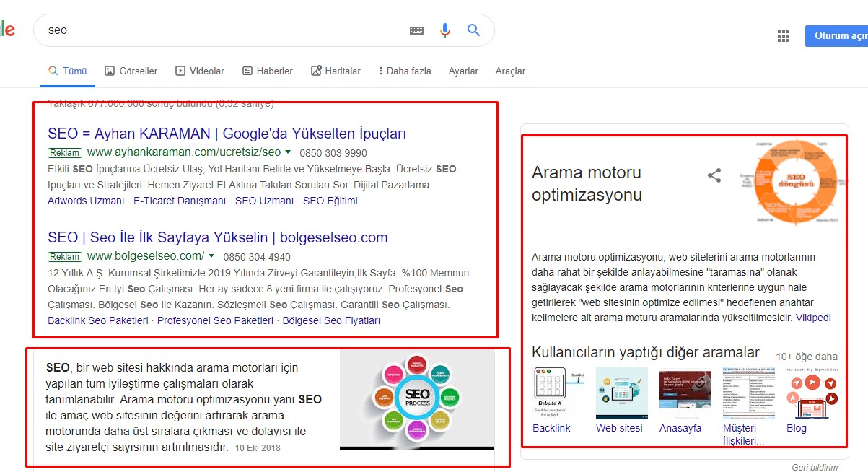The height and width of the screenshot is (472, 868).
Task: Select the Backlink related search thumbnail
Action: 552,393
